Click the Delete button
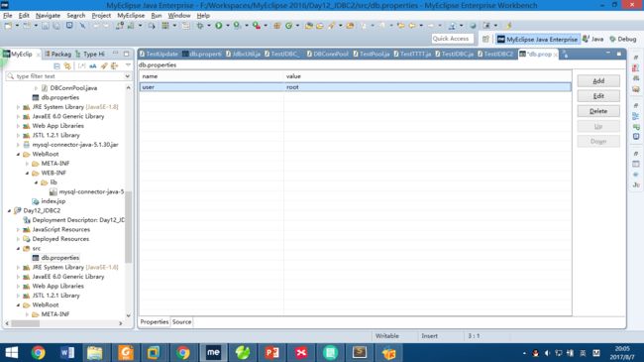The width and height of the screenshot is (644, 362). [598, 111]
